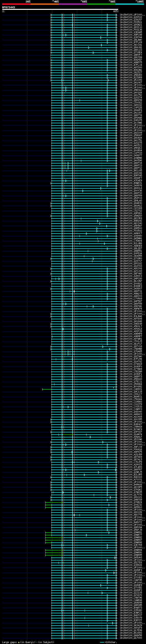
Task: Select the UniRef100_Q5JCM3 label
Action: (x=131, y=80)
